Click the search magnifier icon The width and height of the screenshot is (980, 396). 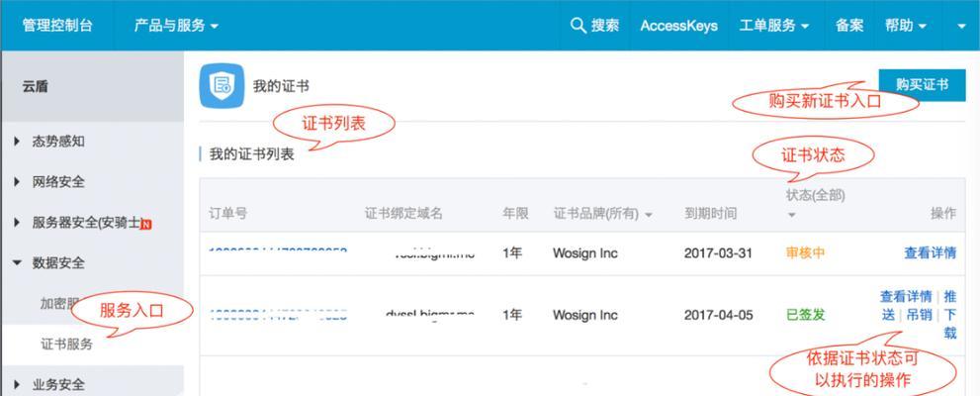click(579, 25)
